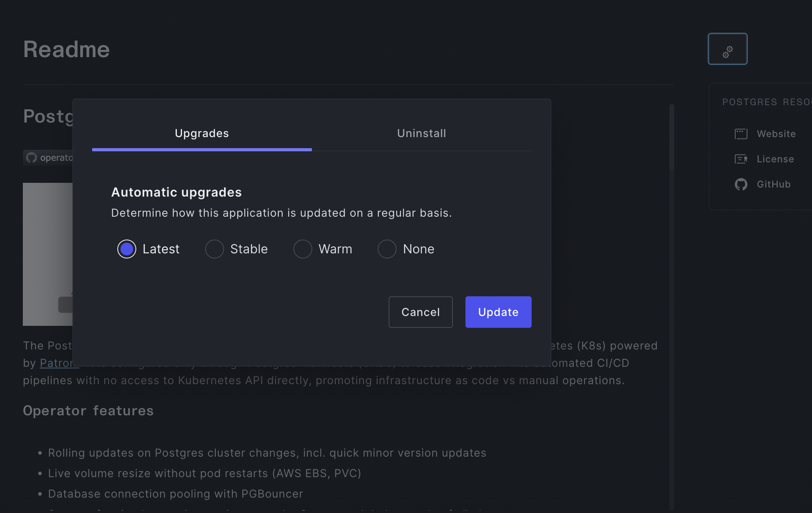Switch to the Upgrades tab
Screen dimensions: 812x513
click(x=202, y=134)
